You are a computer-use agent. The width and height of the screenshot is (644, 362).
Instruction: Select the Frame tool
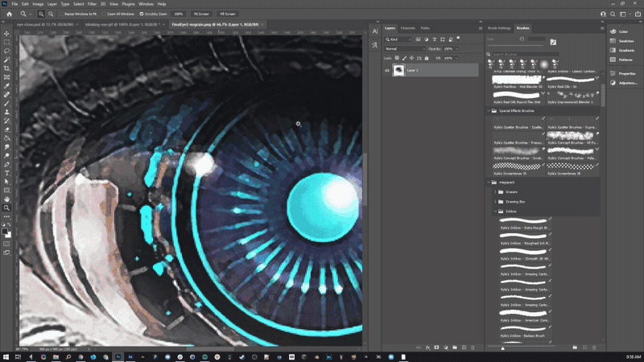coord(6,77)
